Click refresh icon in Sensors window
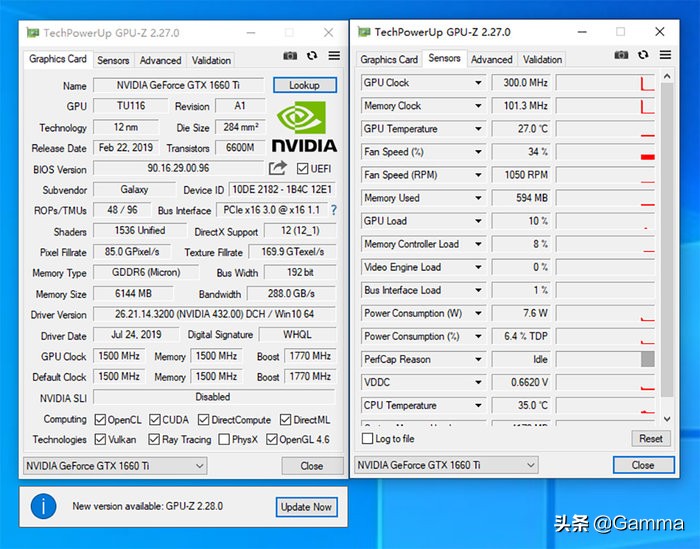 pyautogui.click(x=643, y=55)
